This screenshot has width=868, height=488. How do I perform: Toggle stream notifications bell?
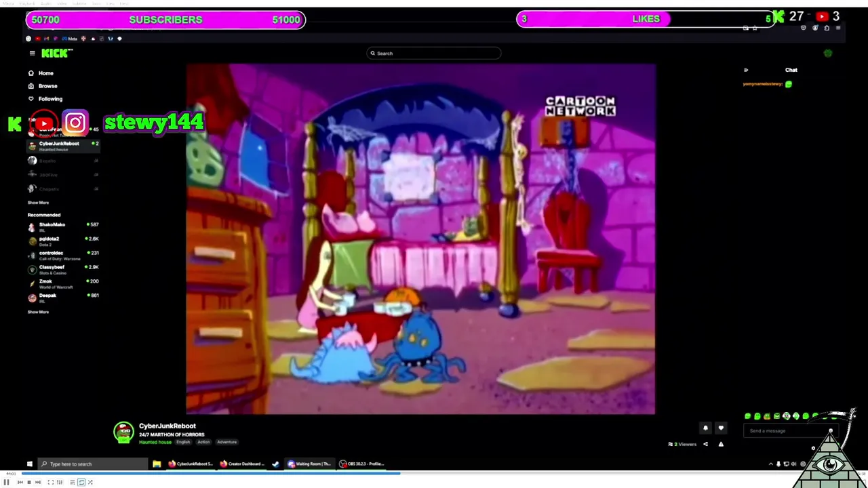click(705, 428)
